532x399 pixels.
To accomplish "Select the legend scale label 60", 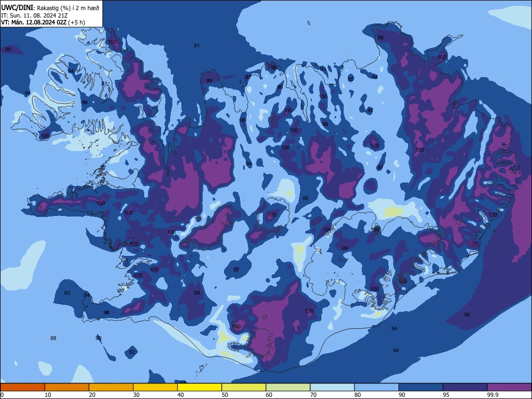I will pyautogui.click(x=269, y=395).
